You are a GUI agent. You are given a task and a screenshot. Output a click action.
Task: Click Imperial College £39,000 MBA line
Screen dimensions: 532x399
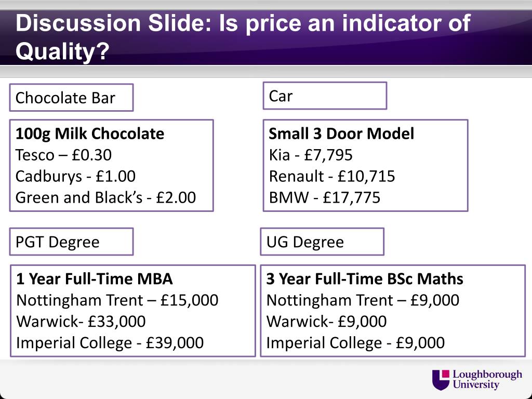110,343
